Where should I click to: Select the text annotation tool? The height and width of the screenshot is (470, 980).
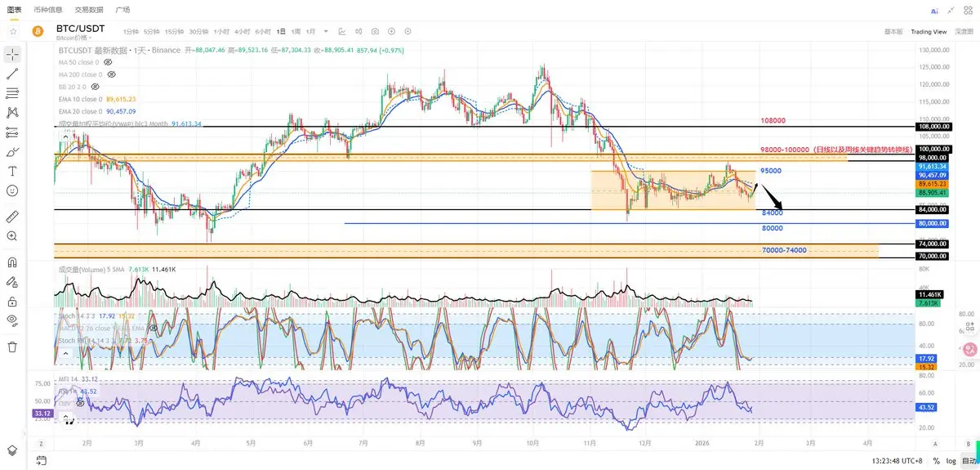click(12, 171)
